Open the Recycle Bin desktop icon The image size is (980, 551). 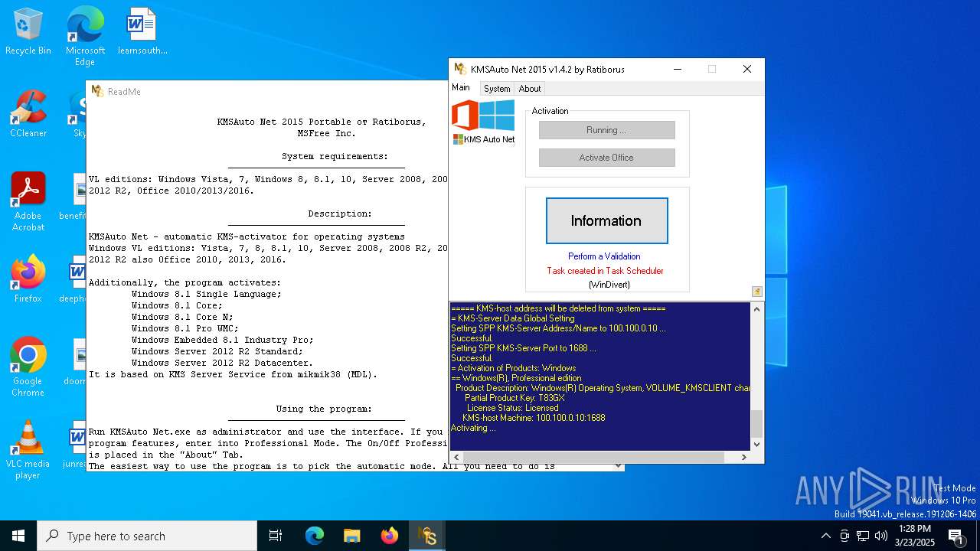point(28,31)
